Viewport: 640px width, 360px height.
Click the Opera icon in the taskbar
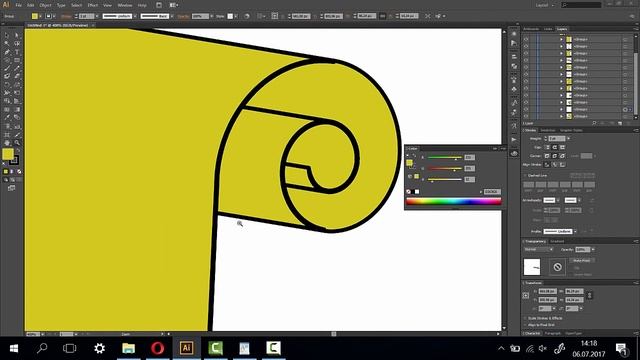[x=158, y=348]
